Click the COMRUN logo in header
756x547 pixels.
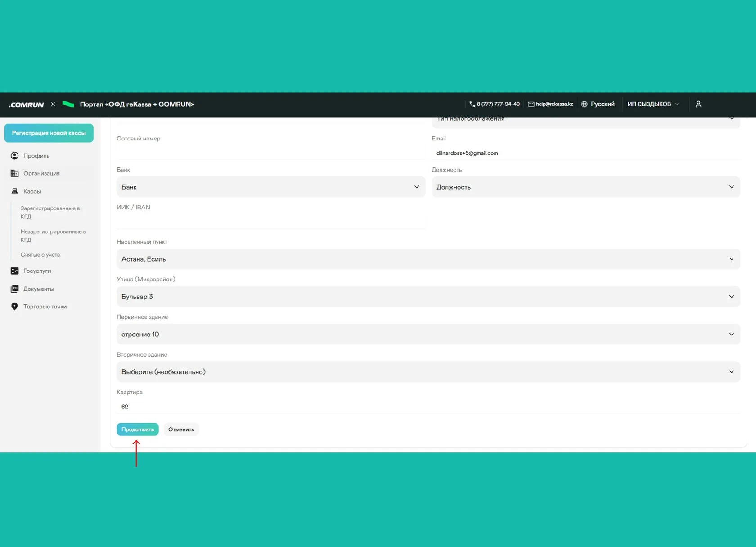(x=27, y=104)
